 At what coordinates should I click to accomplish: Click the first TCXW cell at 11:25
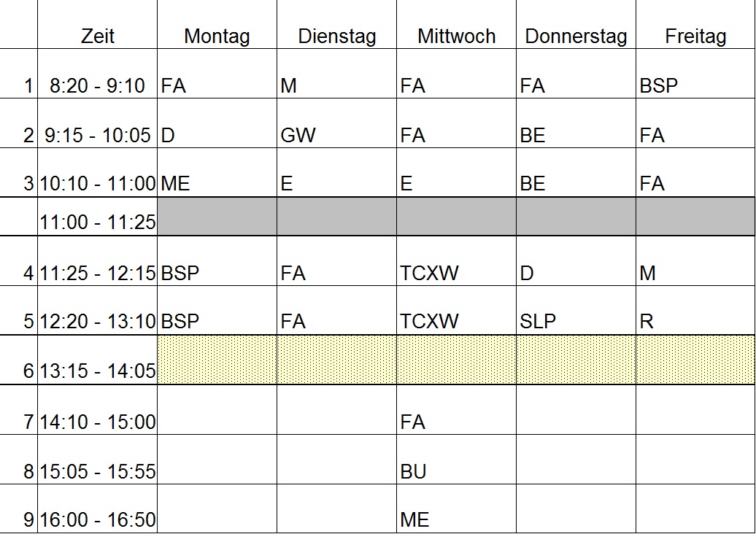tap(456, 260)
